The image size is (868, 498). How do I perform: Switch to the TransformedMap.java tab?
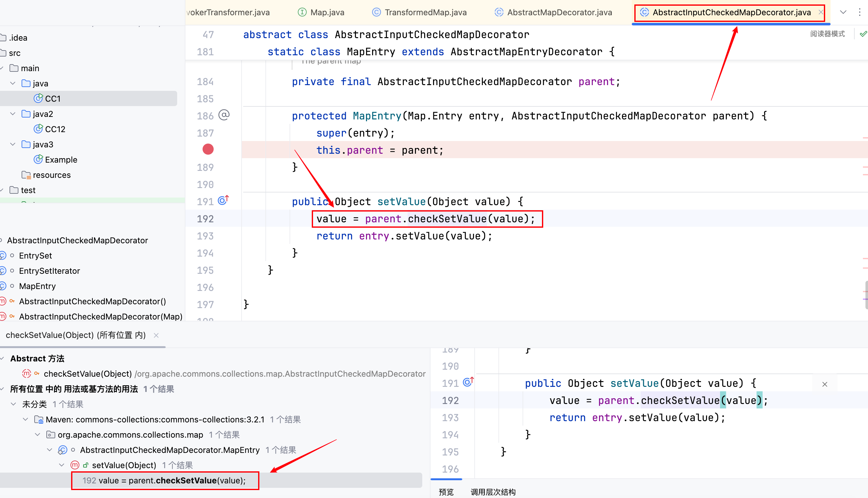(425, 12)
